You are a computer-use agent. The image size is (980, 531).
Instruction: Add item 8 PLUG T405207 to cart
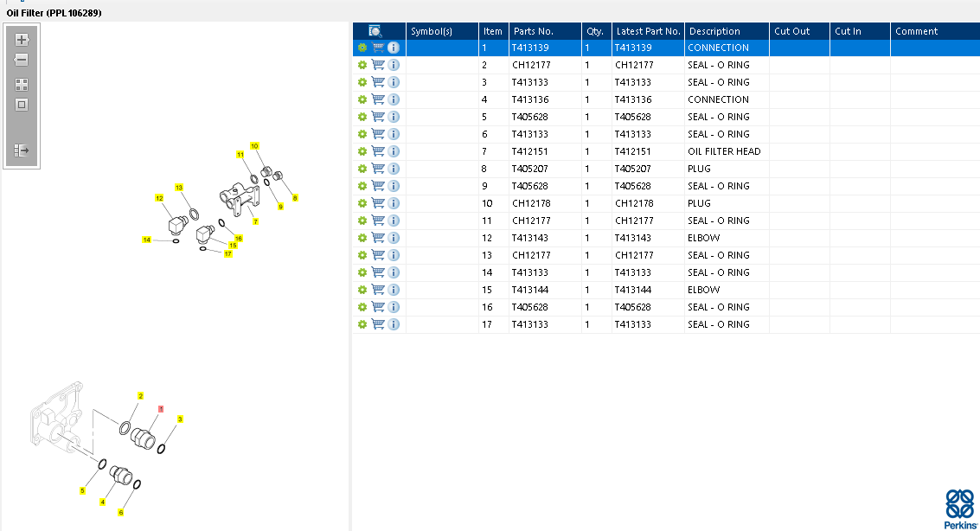[x=378, y=169]
